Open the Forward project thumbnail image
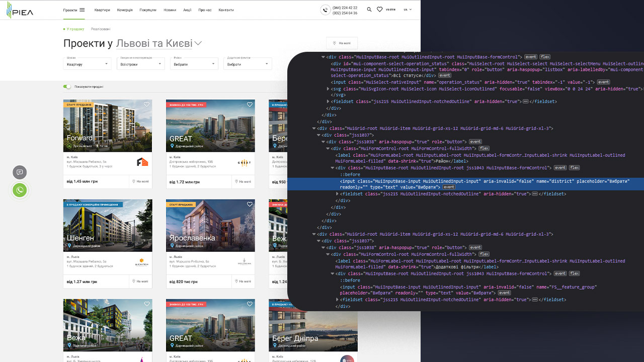This screenshot has width=644, height=362. pyautogui.click(x=108, y=126)
